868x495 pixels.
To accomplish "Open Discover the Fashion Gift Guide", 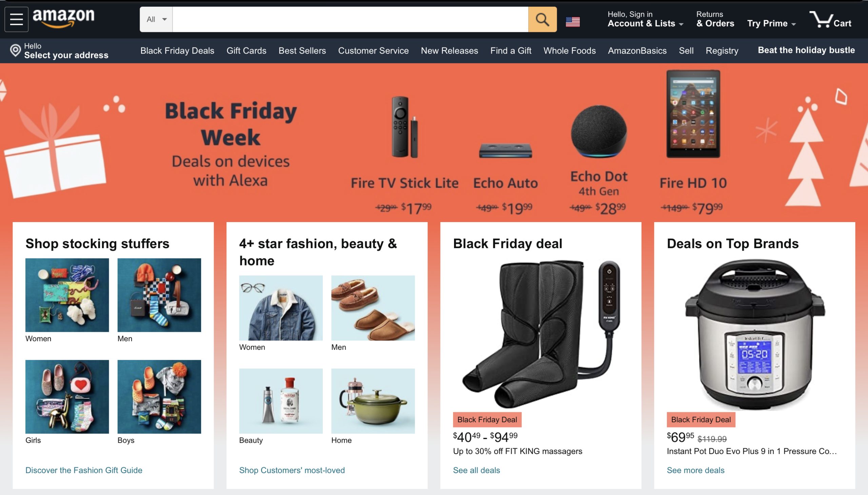I will point(84,470).
